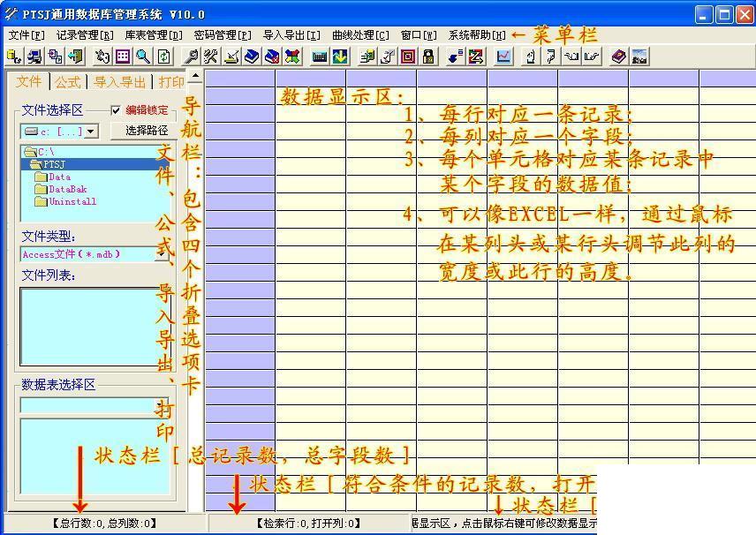Click the crossed tools settings icon

point(211,57)
